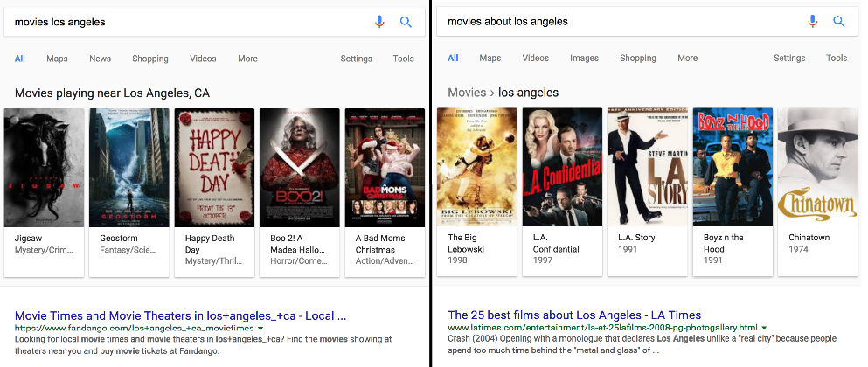Open the Chinatown poster
The width and height of the screenshot is (868, 367).
(x=817, y=167)
